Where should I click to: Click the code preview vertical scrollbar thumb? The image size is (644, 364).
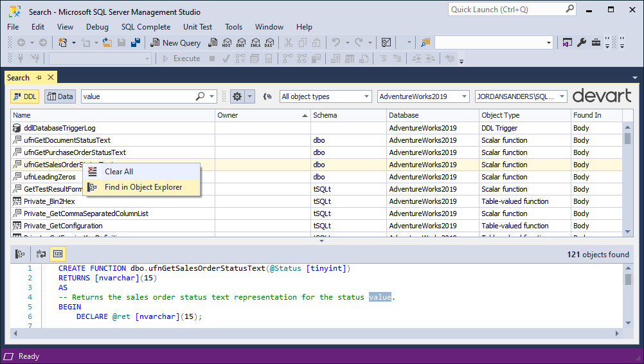coord(628,279)
